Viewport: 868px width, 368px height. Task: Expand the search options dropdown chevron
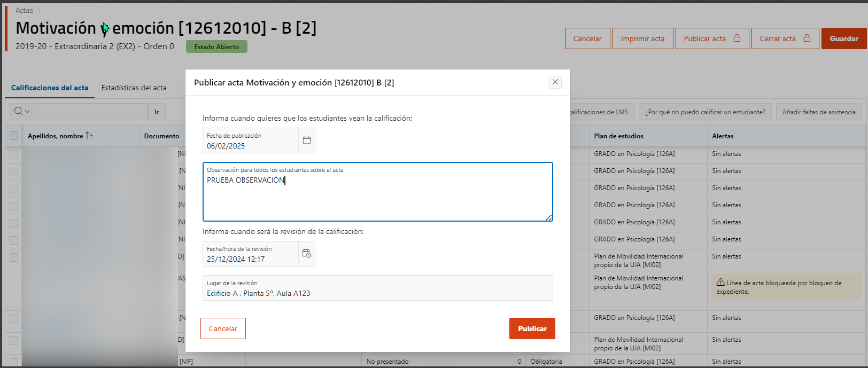(28, 111)
